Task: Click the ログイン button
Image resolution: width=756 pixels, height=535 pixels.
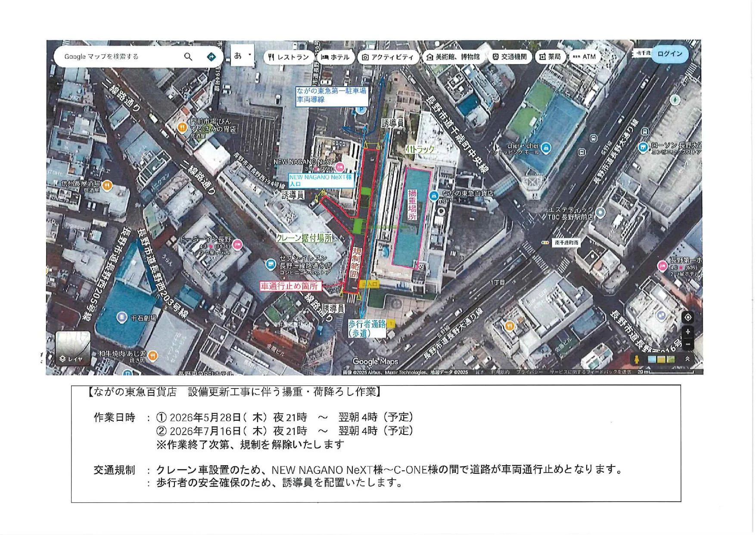Action: tap(669, 54)
